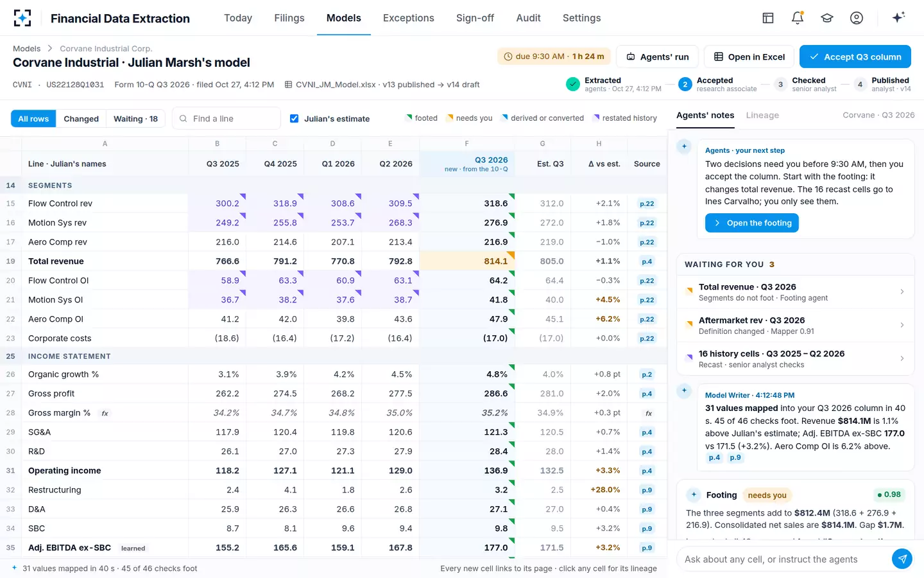
Task: Expand Aftermarket rev · Q3 2026 waiting item
Action: pos(796,326)
